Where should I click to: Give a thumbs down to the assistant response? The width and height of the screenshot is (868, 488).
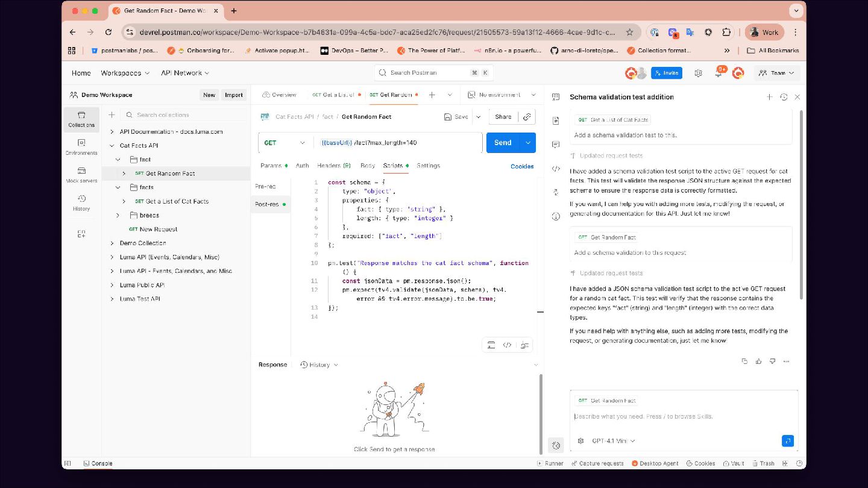click(x=772, y=361)
